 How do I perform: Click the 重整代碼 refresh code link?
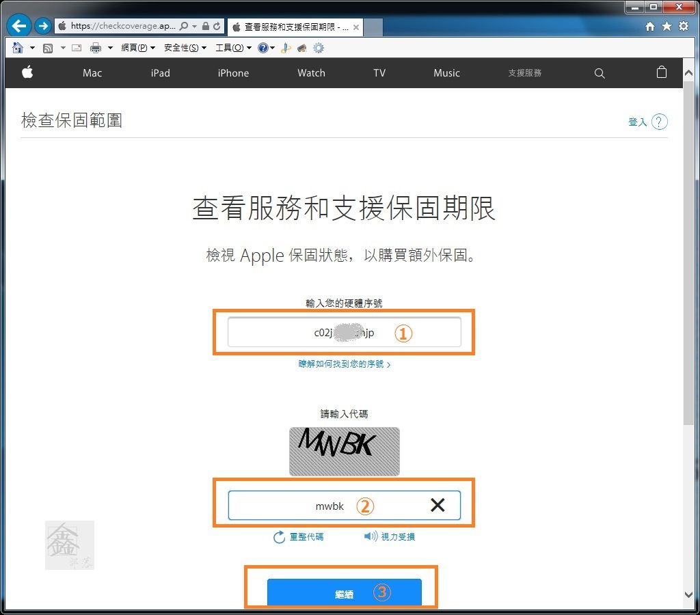pos(306,536)
